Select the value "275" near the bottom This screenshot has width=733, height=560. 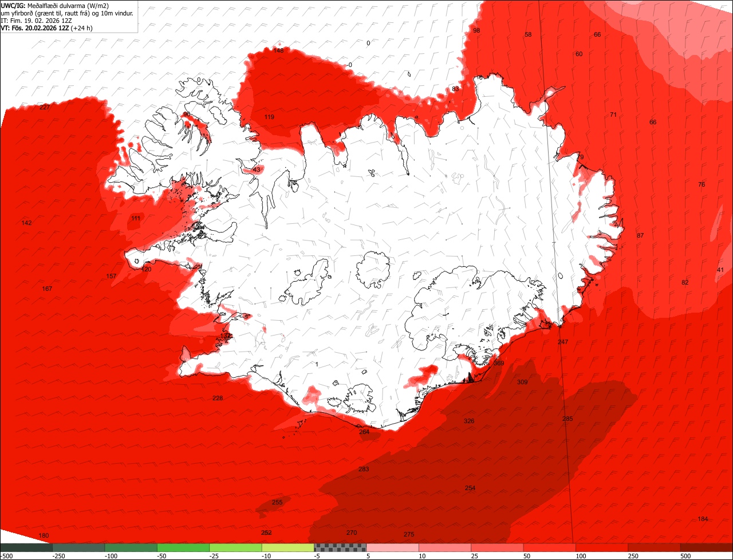[409, 534]
